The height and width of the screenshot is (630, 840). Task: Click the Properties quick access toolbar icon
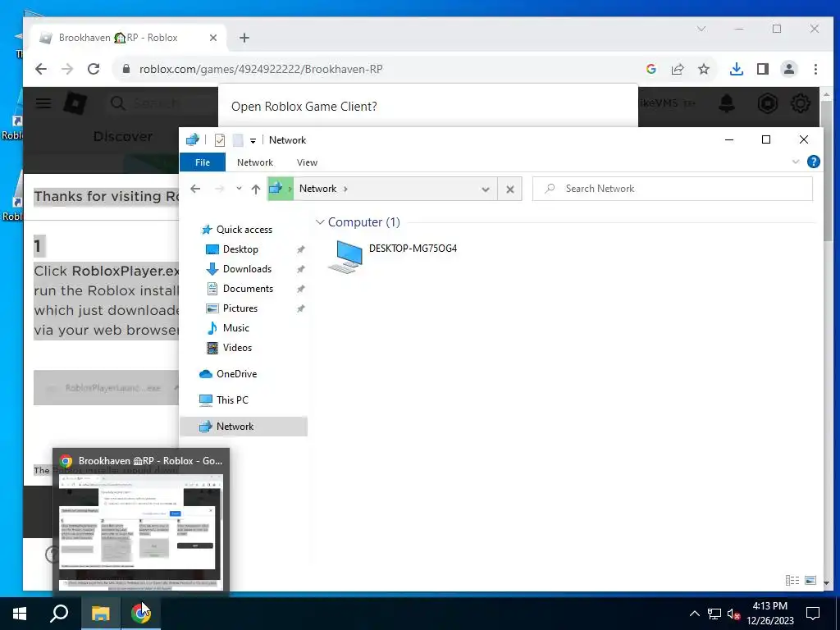220,140
